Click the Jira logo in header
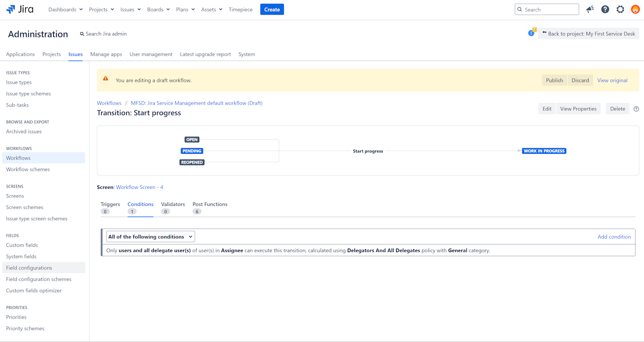The width and height of the screenshot is (644, 342). click(19, 9)
